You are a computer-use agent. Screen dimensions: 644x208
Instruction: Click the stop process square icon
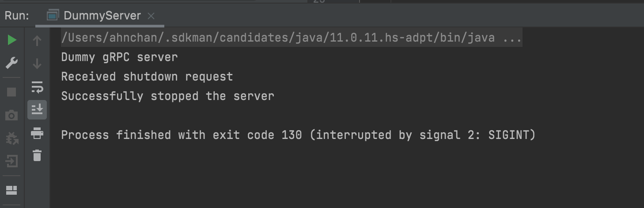pyautogui.click(x=12, y=92)
